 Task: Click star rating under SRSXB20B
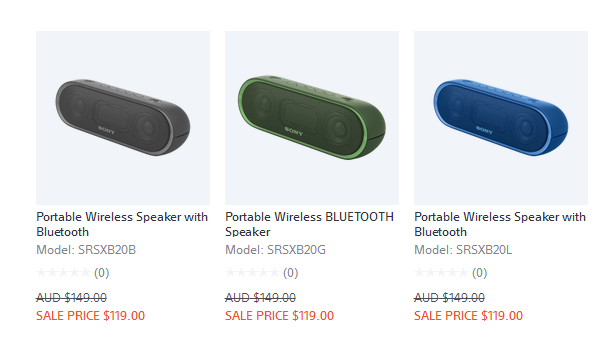pos(63,273)
